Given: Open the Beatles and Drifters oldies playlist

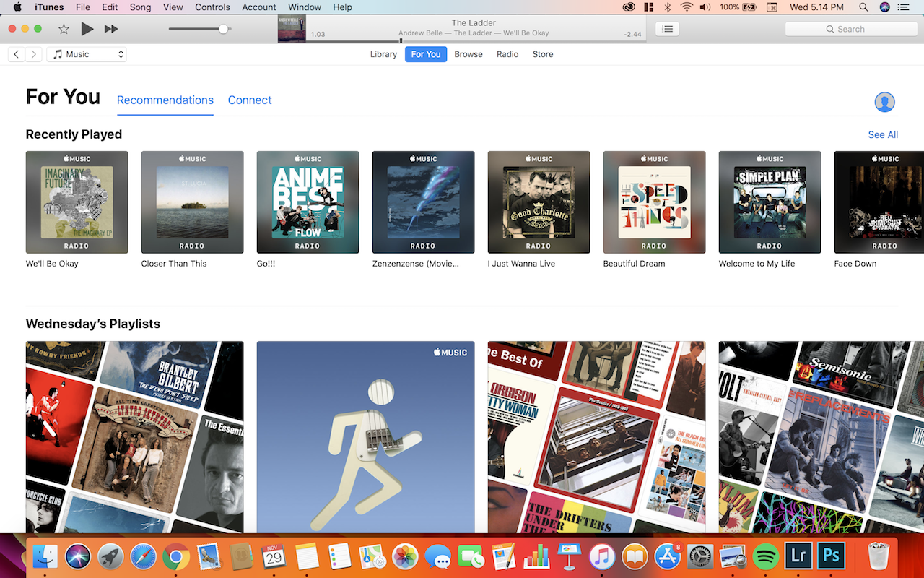Looking at the screenshot, I should coord(596,437).
